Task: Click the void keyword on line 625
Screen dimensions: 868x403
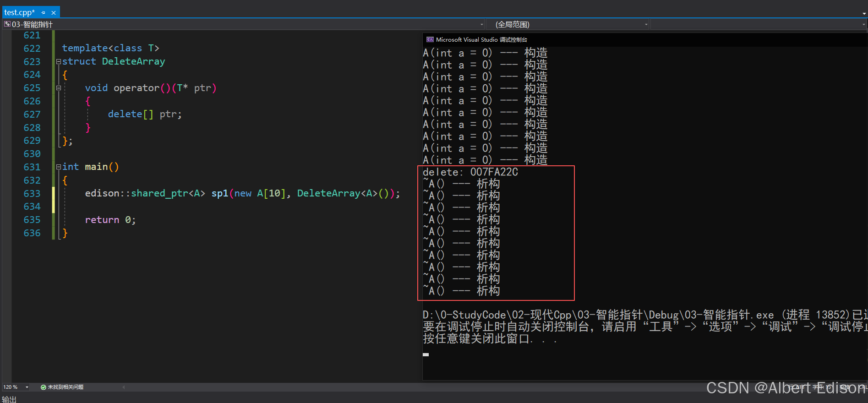Action: 96,88
